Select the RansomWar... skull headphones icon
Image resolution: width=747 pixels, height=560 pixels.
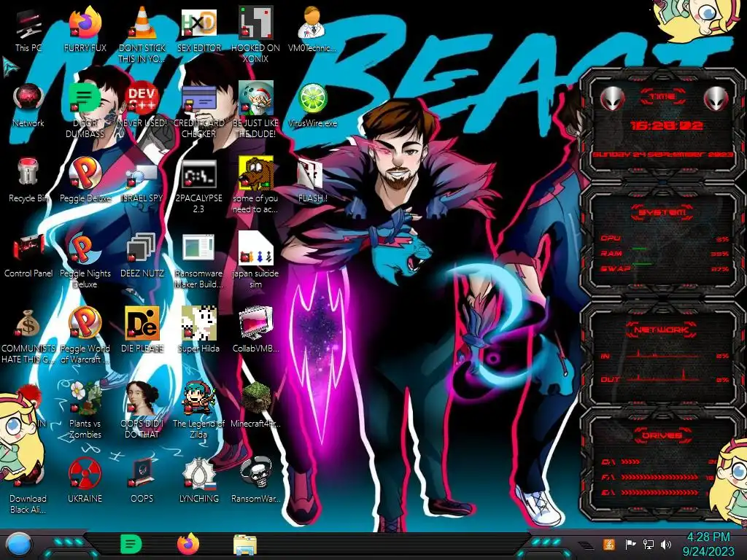(256, 480)
